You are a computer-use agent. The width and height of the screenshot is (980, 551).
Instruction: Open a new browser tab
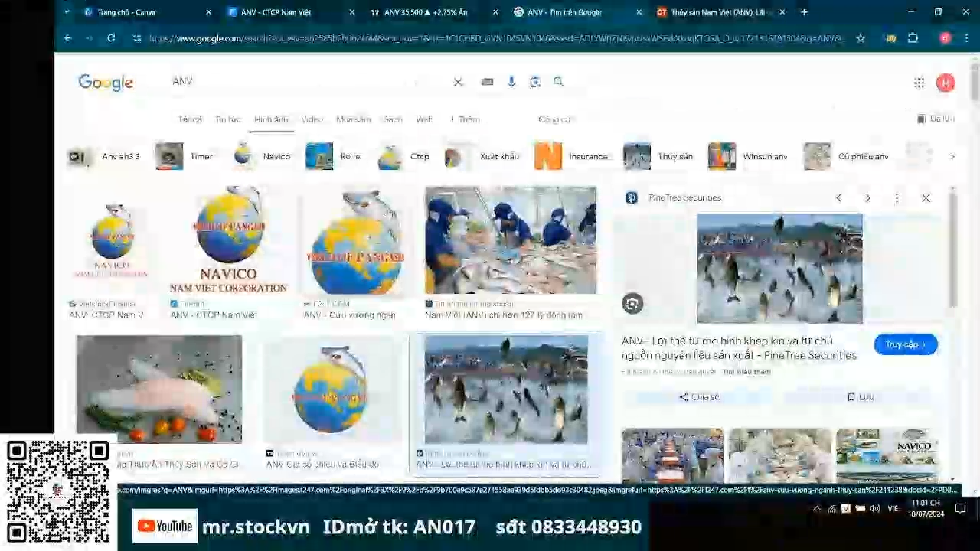coord(804,12)
